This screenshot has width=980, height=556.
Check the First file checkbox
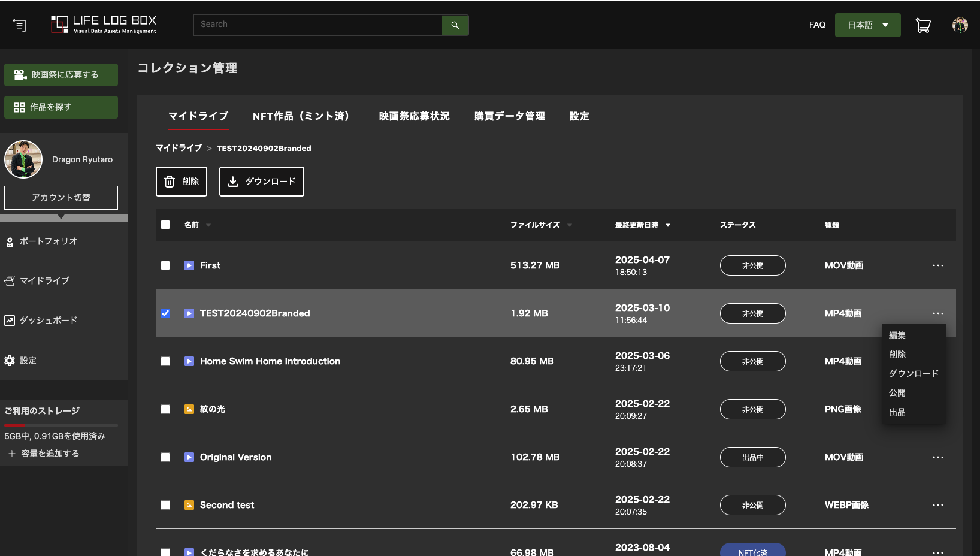(165, 265)
